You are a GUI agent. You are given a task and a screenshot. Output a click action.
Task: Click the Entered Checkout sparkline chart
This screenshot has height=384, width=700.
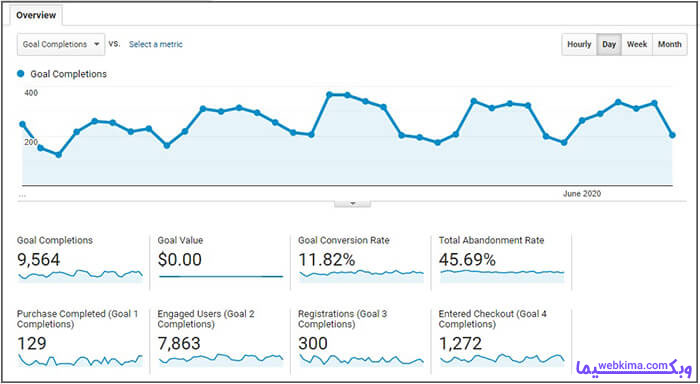pyautogui.click(x=502, y=360)
